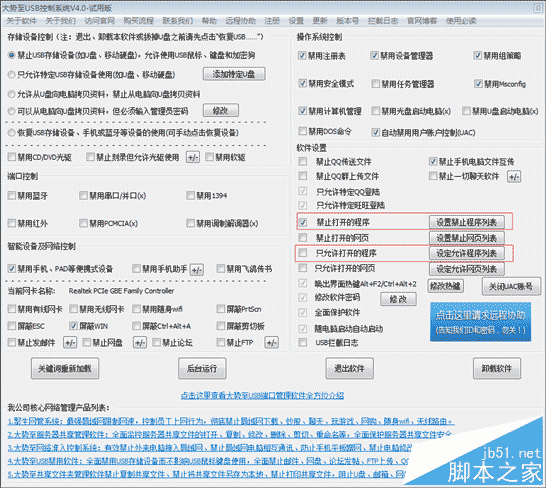Enable 屏蔽剪切板 checkbox

(x=221, y=326)
